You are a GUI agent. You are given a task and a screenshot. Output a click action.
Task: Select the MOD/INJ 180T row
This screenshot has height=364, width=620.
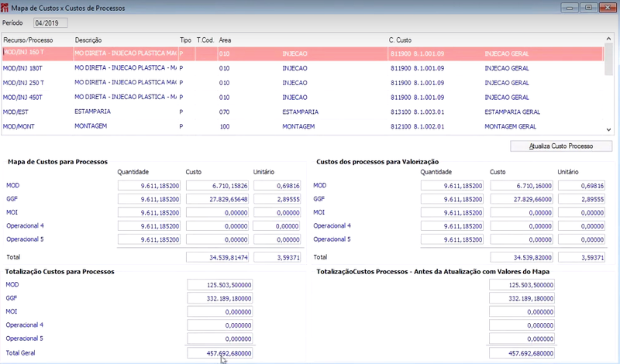point(302,68)
